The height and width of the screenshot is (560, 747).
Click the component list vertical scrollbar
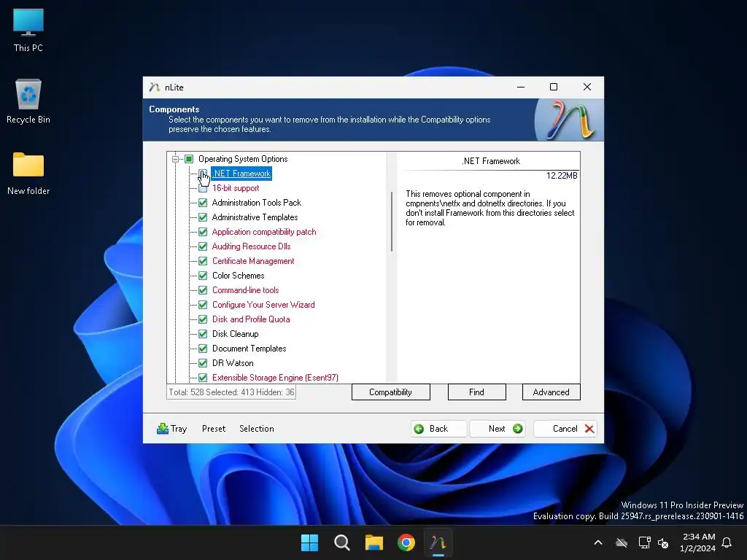click(x=392, y=222)
